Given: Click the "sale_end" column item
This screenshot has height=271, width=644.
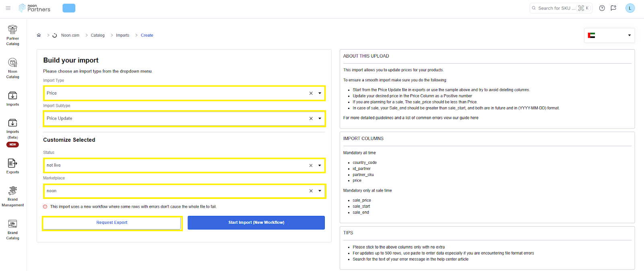Looking at the screenshot, I should coord(361,212).
